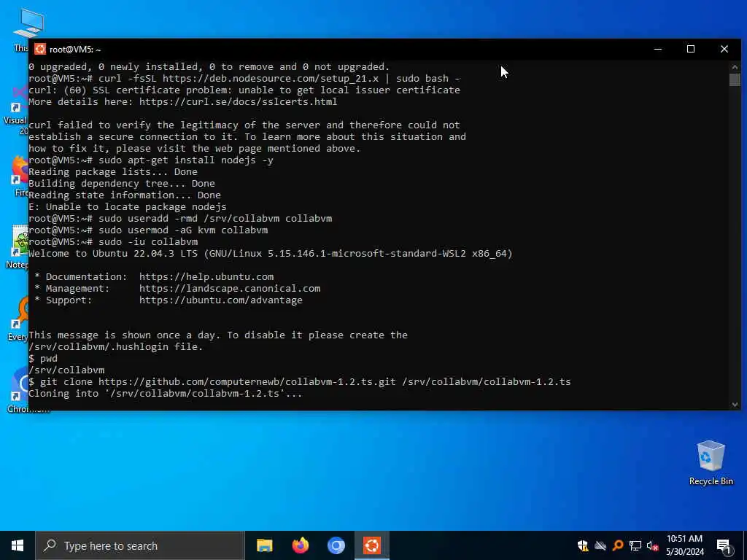Click 'Building dependency tree... Done' line
747x560 pixels.
[122, 183]
